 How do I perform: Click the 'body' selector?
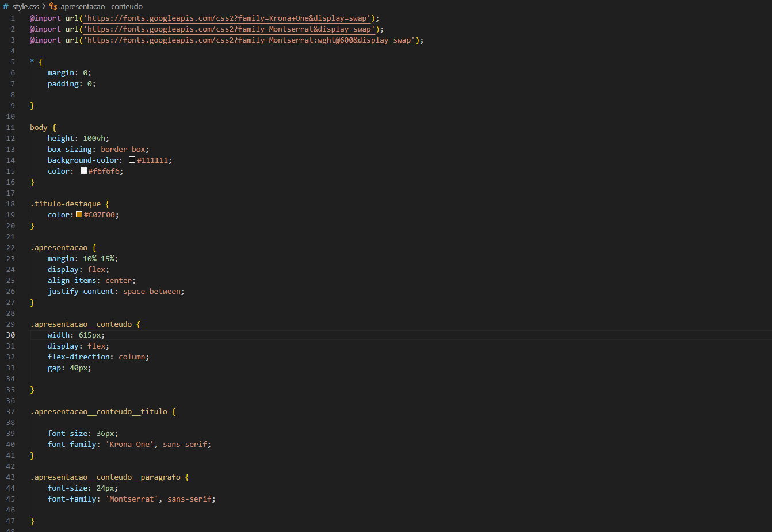click(x=39, y=128)
